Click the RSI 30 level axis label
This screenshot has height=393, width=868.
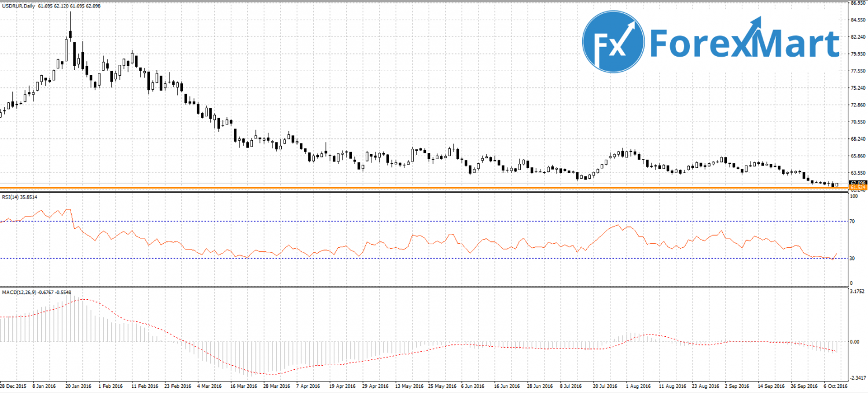(852, 258)
